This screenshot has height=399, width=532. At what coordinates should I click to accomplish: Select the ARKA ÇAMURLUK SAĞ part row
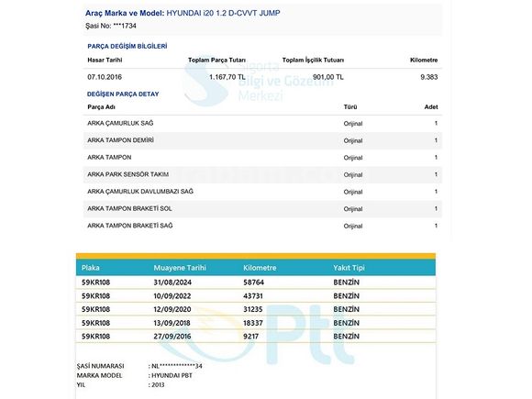click(262, 124)
